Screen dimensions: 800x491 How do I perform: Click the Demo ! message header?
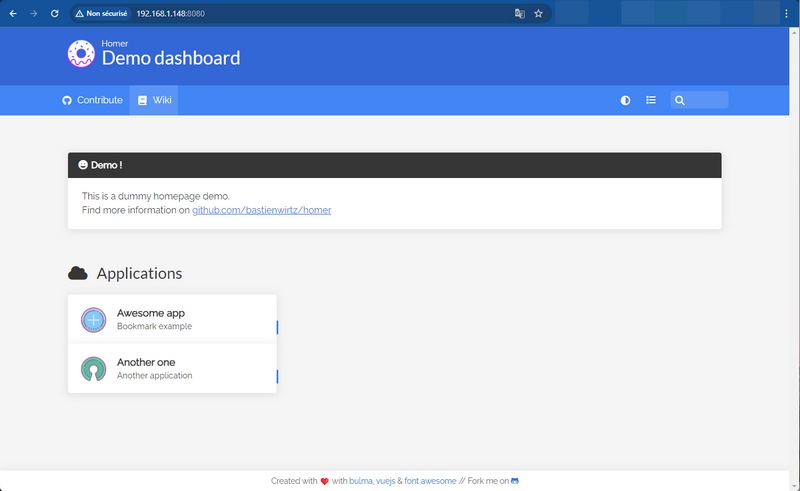coord(394,165)
